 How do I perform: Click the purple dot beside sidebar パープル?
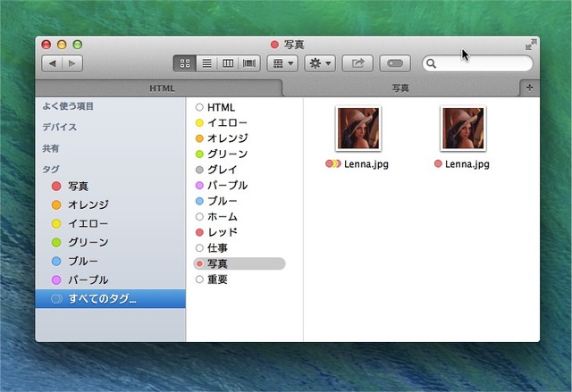point(56,279)
